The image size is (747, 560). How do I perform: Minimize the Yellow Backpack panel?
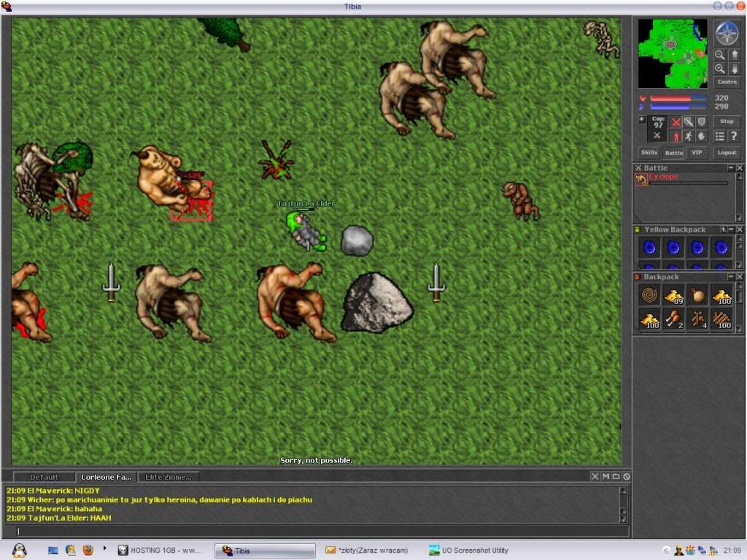pyautogui.click(x=731, y=230)
